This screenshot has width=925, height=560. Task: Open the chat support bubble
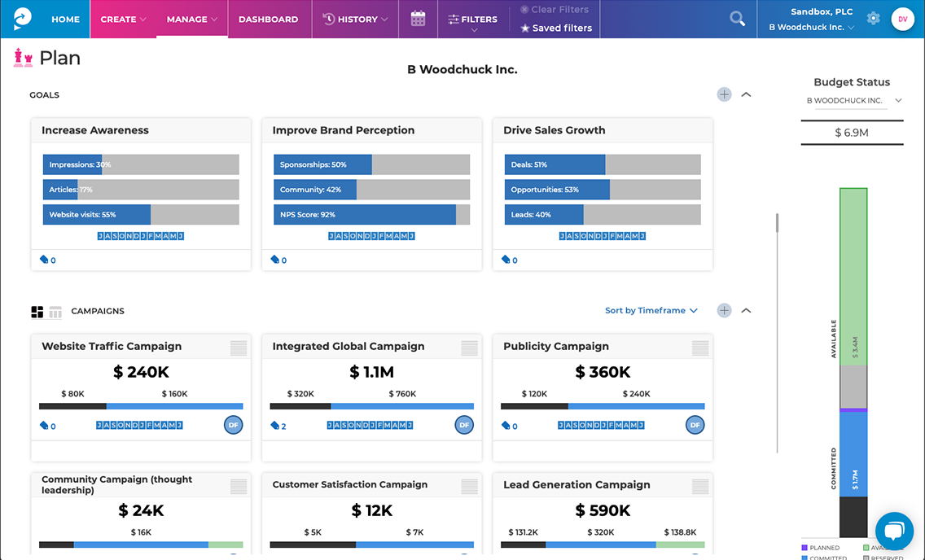(x=894, y=531)
